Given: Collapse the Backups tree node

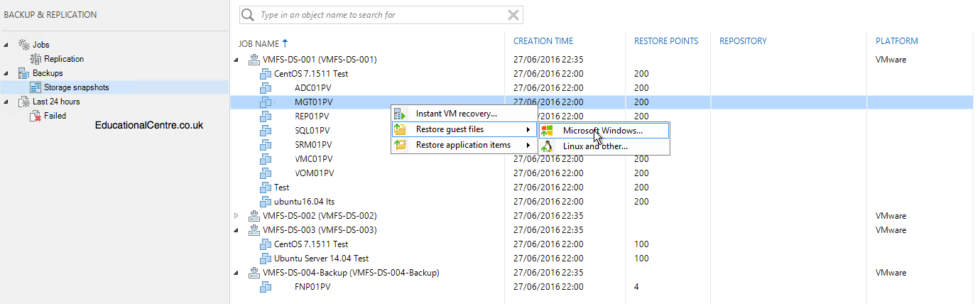Looking at the screenshot, I should pyautogui.click(x=6, y=73).
